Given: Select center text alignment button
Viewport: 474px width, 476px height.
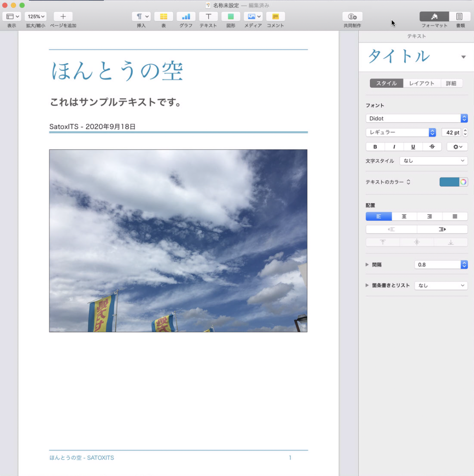Looking at the screenshot, I should (404, 217).
